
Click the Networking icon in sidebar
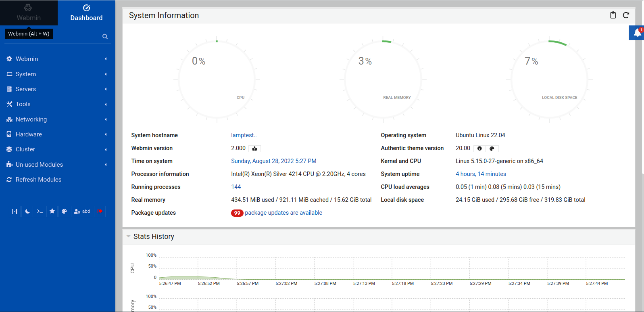9,119
